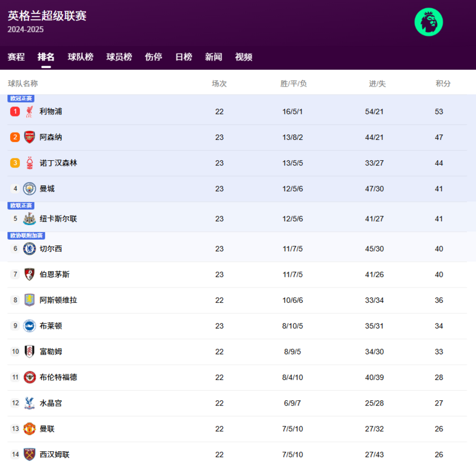This screenshot has width=476, height=462.
Task: Click the Arsenal club crest
Action: (29, 137)
